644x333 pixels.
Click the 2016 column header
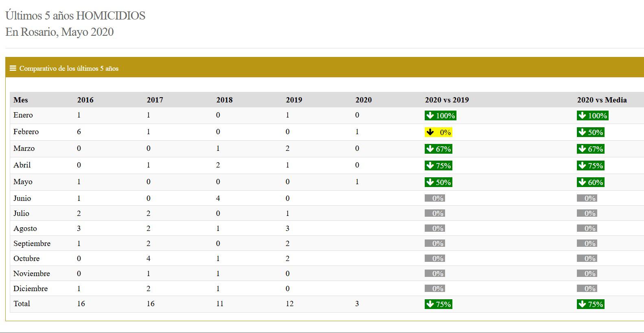[x=85, y=100]
